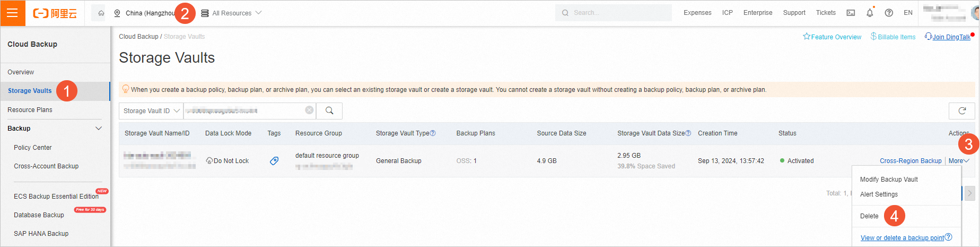Viewport: 980px width, 247px height.
Task: Click the tag icon in vault row
Action: pyautogui.click(x=274, y=161)
